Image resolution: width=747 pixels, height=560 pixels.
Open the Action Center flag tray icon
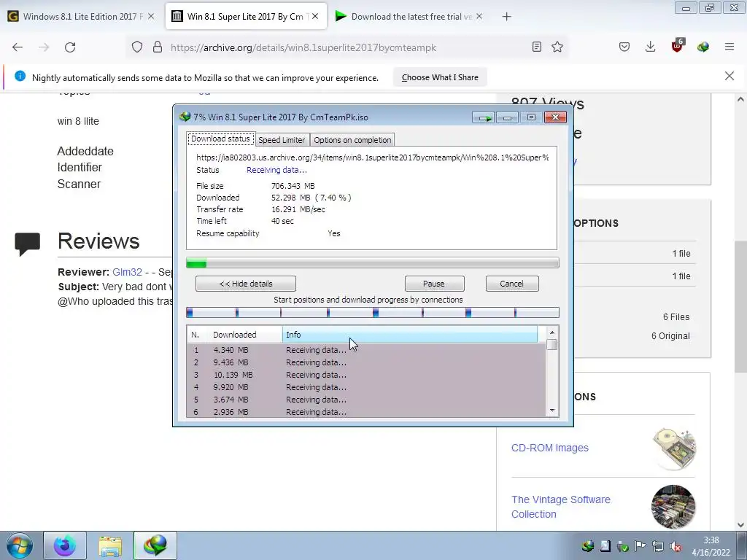click(640, 547)
